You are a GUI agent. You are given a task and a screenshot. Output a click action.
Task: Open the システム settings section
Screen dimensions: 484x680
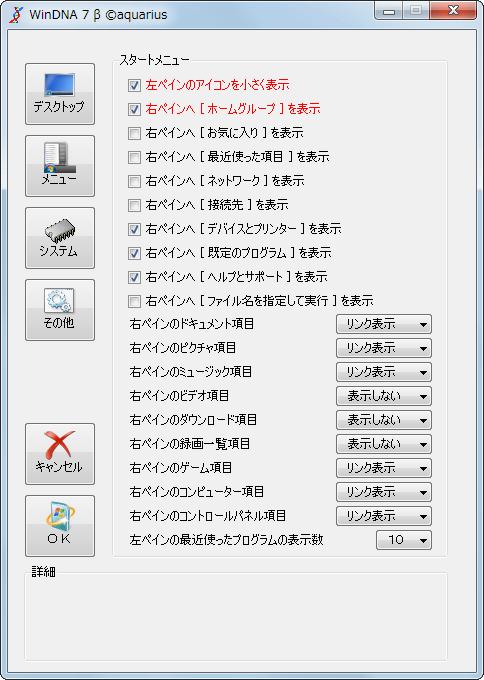[x=60, y=238]
